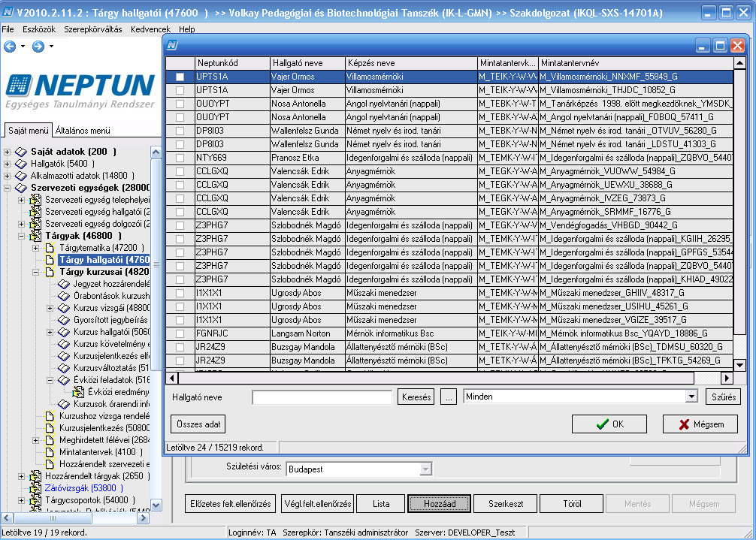This screenshot has width=756, height=540.
Task: Expand the Saját adatok tree node
Action: (x=8, y=152)
